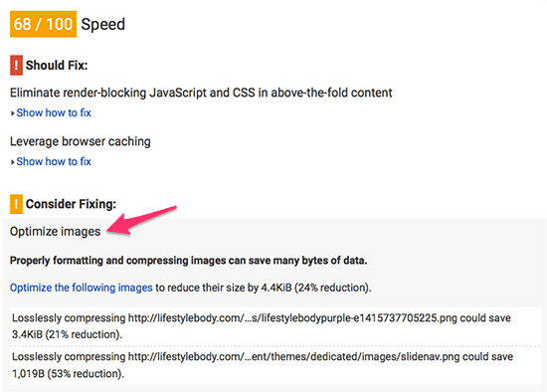Open Show how to fix under render-blocking JavaScript
The image size is (547, 392).
coord(54,112)
